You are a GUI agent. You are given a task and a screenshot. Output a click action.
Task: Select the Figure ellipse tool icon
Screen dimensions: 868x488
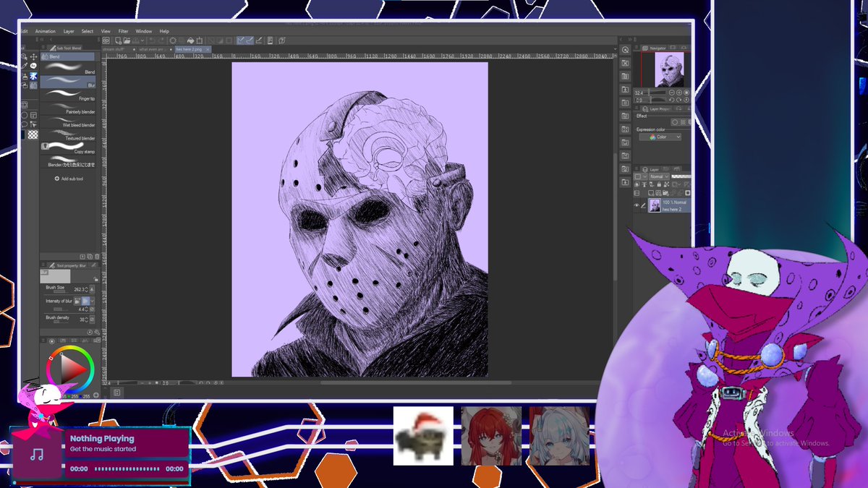tap(25, 115)
